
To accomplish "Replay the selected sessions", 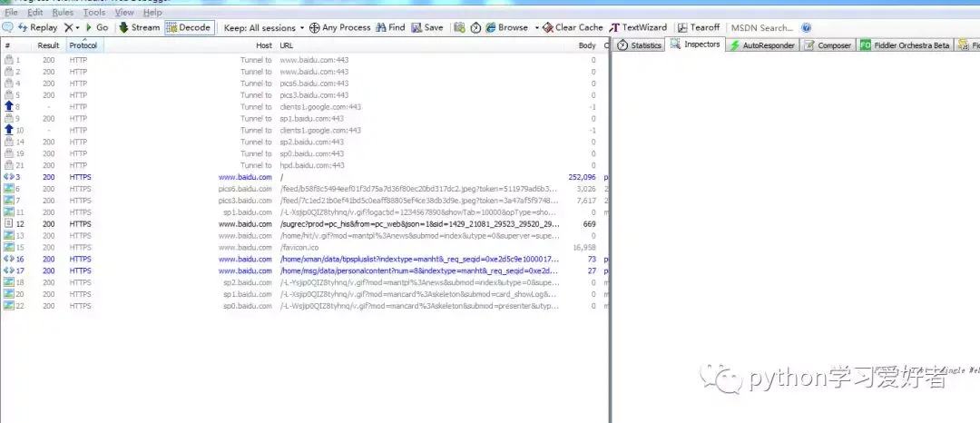I will pyautogui.click(x=37, y=27).
